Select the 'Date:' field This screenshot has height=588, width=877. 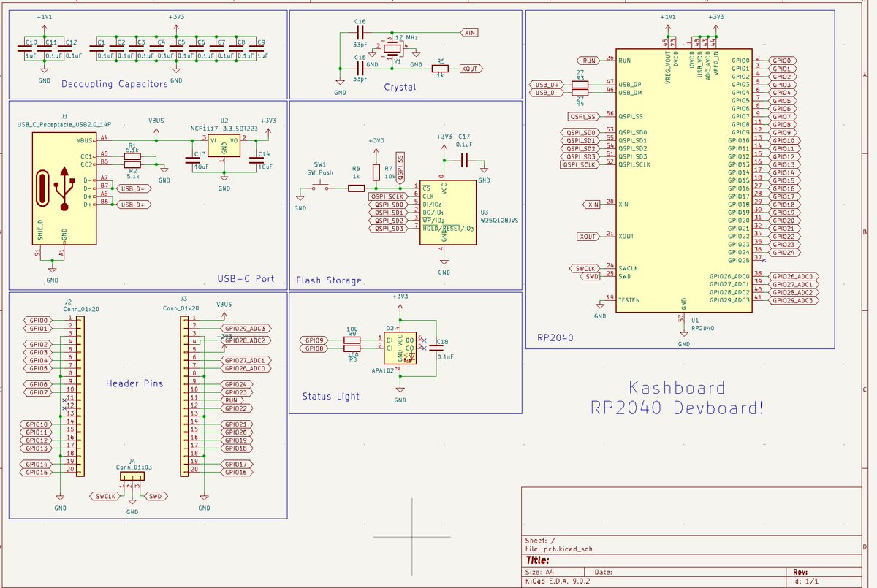[604, 572]
